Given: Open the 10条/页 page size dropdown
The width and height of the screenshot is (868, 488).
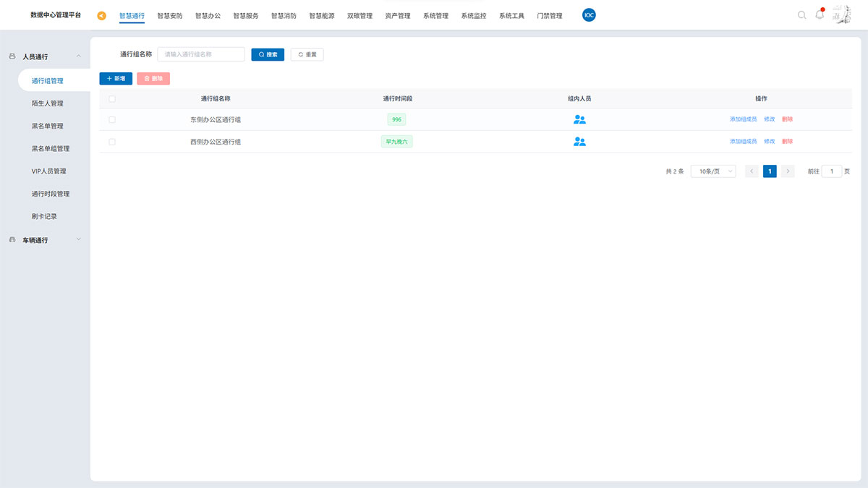Looking at the screenshot, I should [712, 171].
